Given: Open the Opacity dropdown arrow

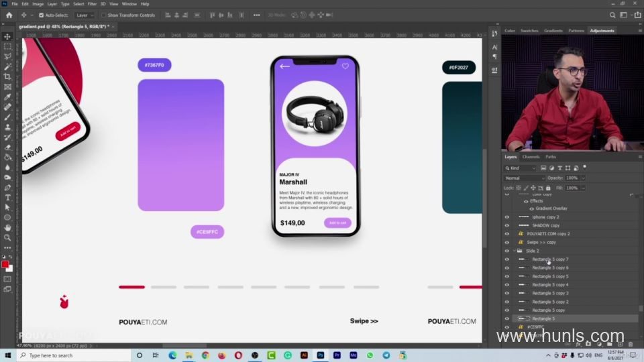Looking at the screenshot, I should click(x=583, y=178).
